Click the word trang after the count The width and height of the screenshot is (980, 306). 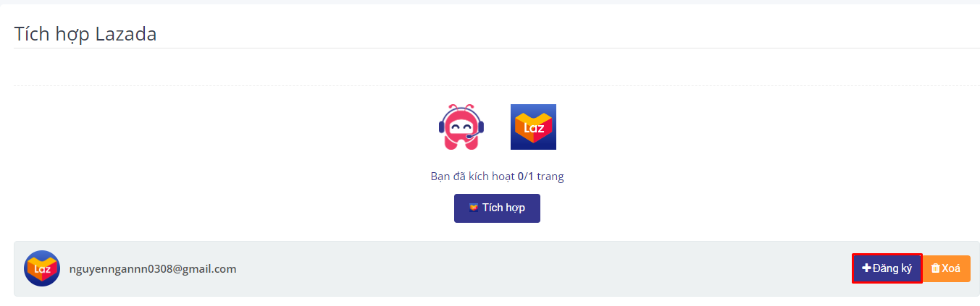point(550,177)
